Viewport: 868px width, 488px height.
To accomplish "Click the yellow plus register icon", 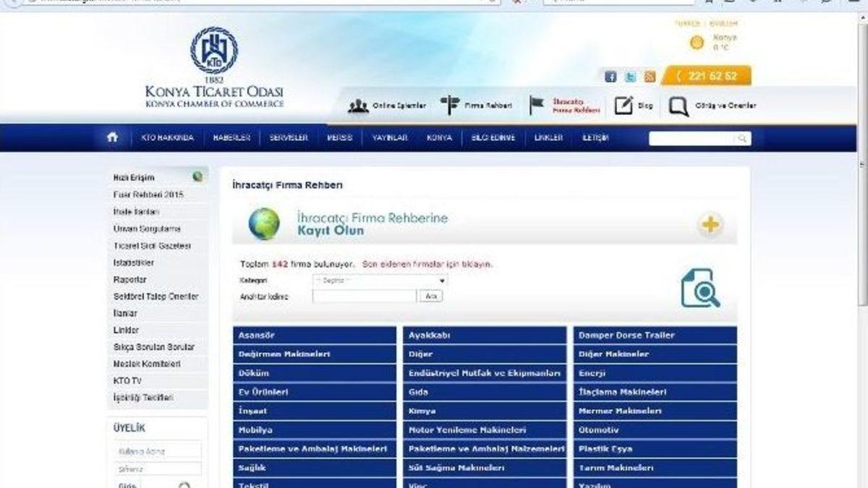I will tap(710, 225).
